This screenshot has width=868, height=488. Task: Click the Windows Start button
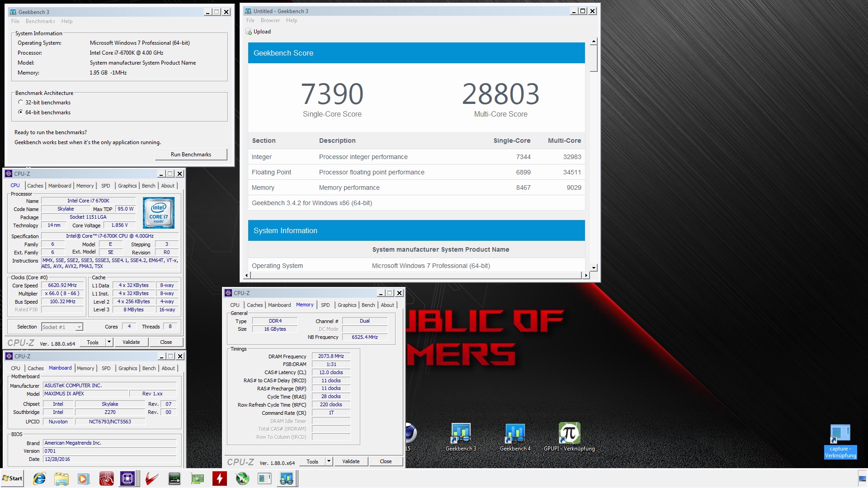click(x=12, y=479)
